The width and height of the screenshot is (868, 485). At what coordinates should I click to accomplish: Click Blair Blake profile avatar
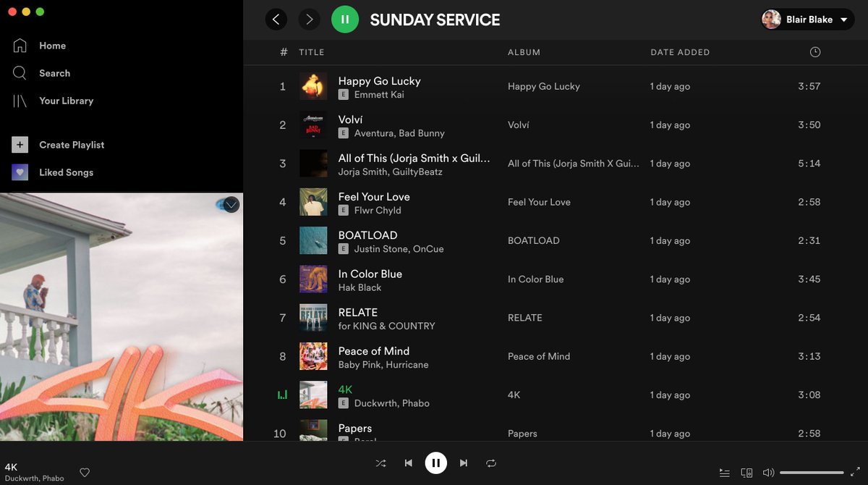coord(772,20)
